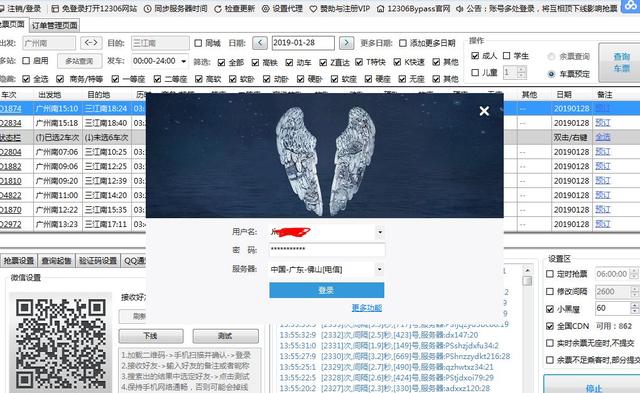Go to previous date with left arrow
The width and height of the screenshot is (640, 393).
click(x=260, y=42)
